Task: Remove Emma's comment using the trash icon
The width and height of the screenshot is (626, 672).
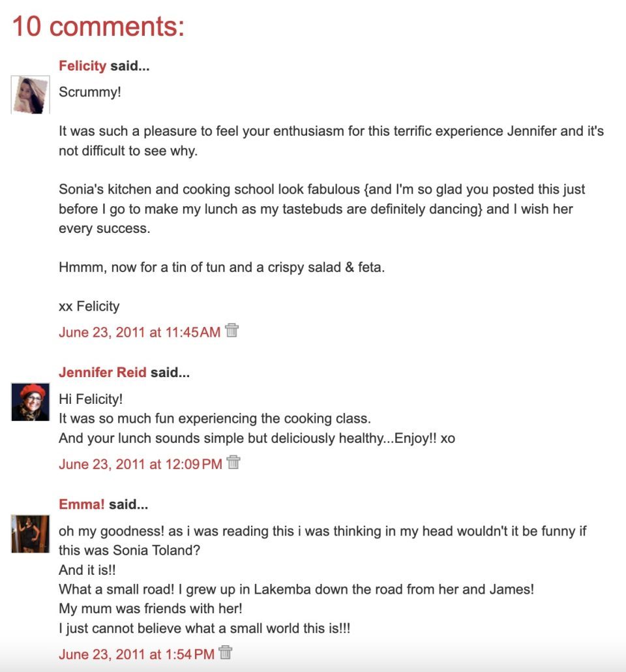Action: pyautogui.click(x=226, y=652)
